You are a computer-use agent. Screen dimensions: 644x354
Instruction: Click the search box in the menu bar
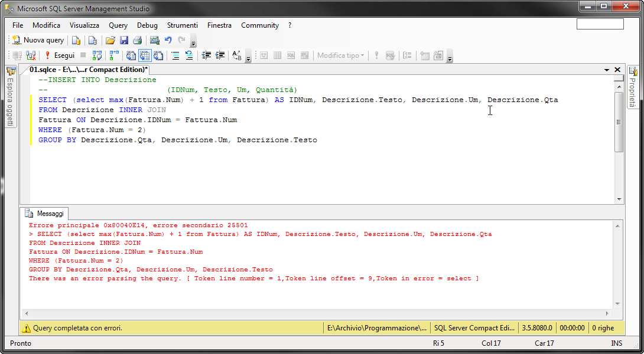coord(600,24)
